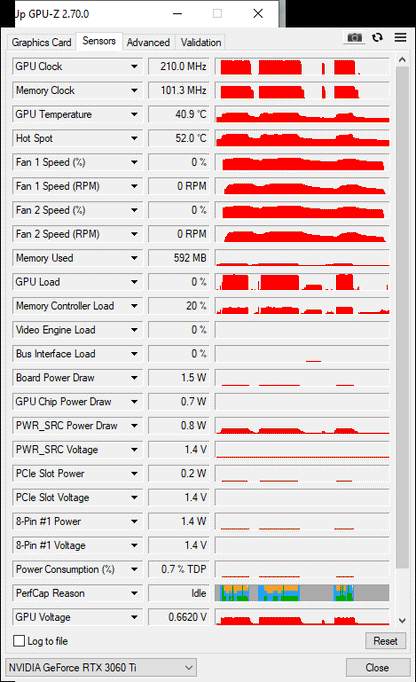Click the Memory Controller Load graph
The image size is (416, 682).
(x=302, y=306)
